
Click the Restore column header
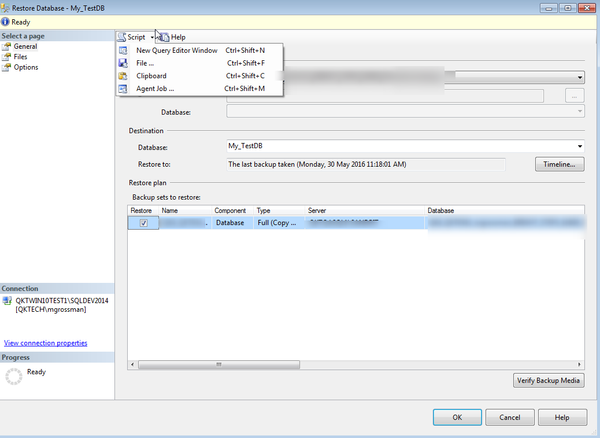[x=143, y=211]
